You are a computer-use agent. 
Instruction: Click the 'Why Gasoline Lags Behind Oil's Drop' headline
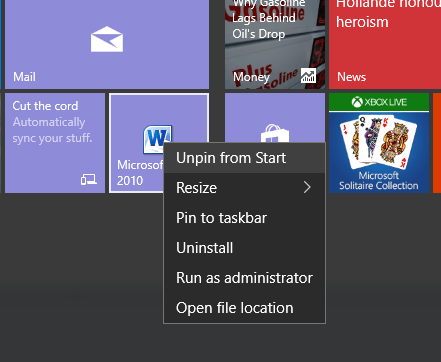point(268,19)
